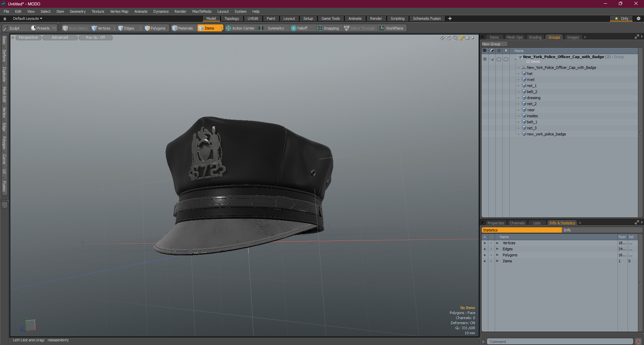Toggle render camera icon for the cap group
Image resolution: width=644 pixels, height=345 pixels.
492,59
